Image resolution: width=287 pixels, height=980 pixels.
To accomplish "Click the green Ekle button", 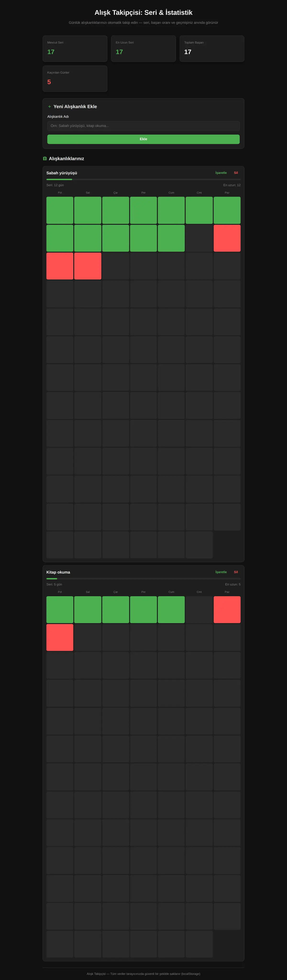I will click(143, 139).
